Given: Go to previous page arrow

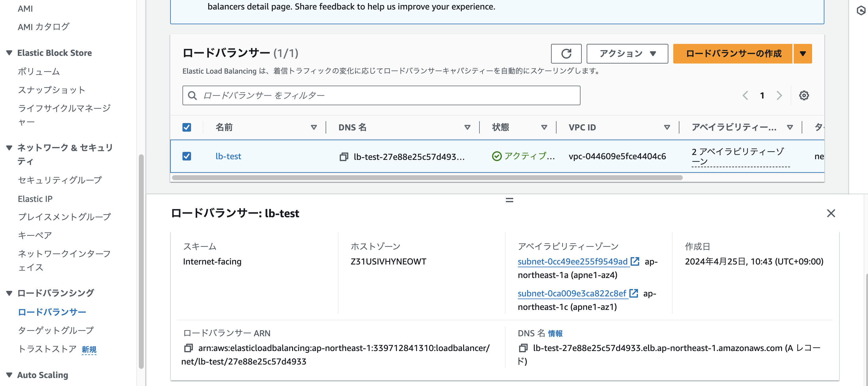Looking at the screenshot, I should [745, 95].
